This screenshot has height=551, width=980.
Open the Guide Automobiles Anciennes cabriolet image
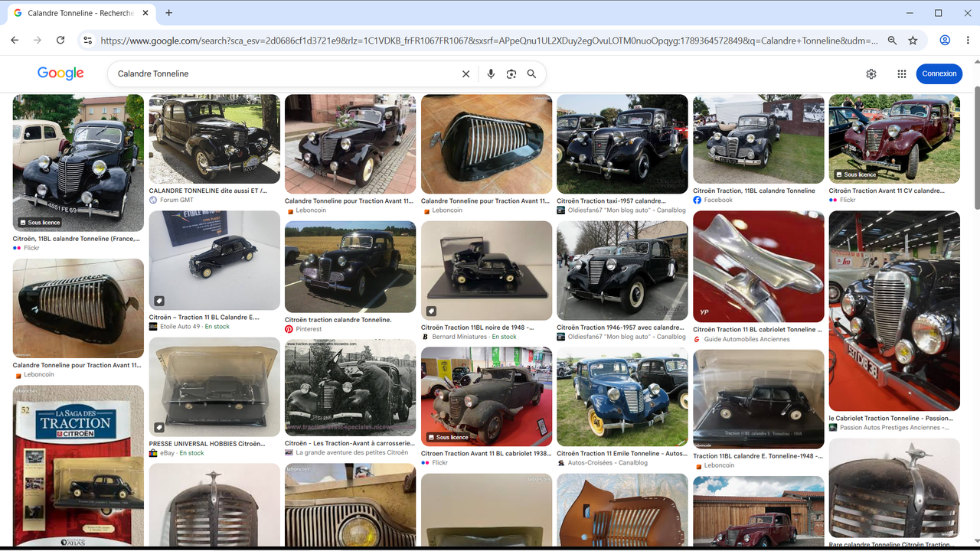click(x=758, y=267)
